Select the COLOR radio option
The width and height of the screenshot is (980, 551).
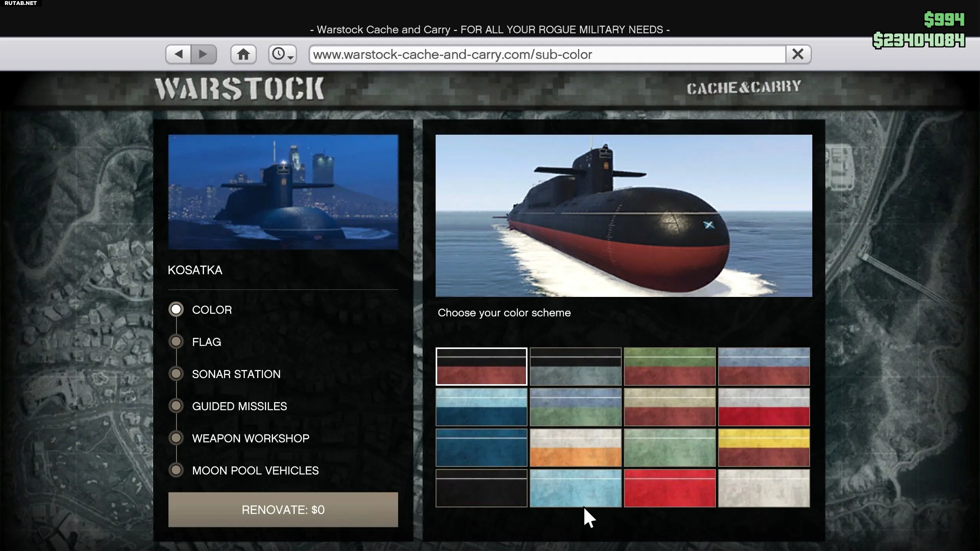176,309
